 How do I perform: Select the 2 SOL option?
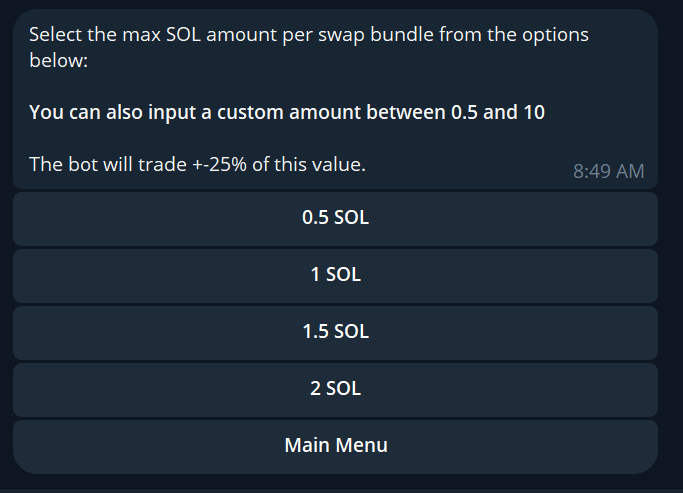(335, 389)
